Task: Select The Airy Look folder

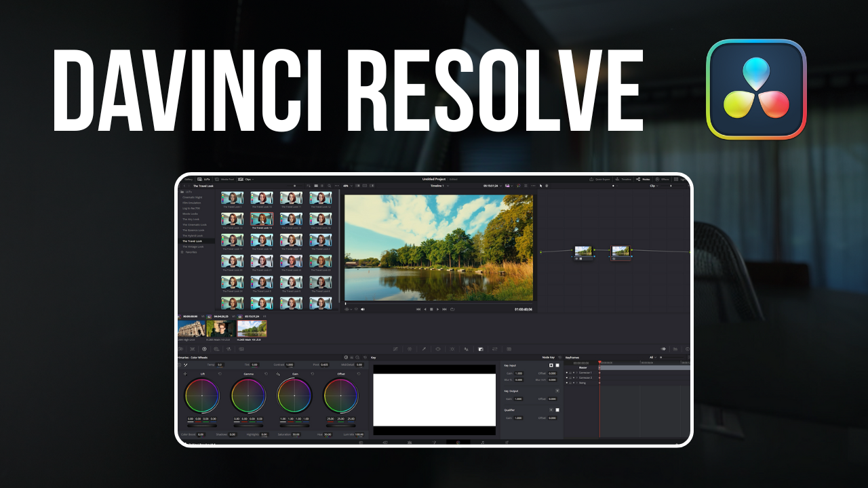Action: click(191, 219)
